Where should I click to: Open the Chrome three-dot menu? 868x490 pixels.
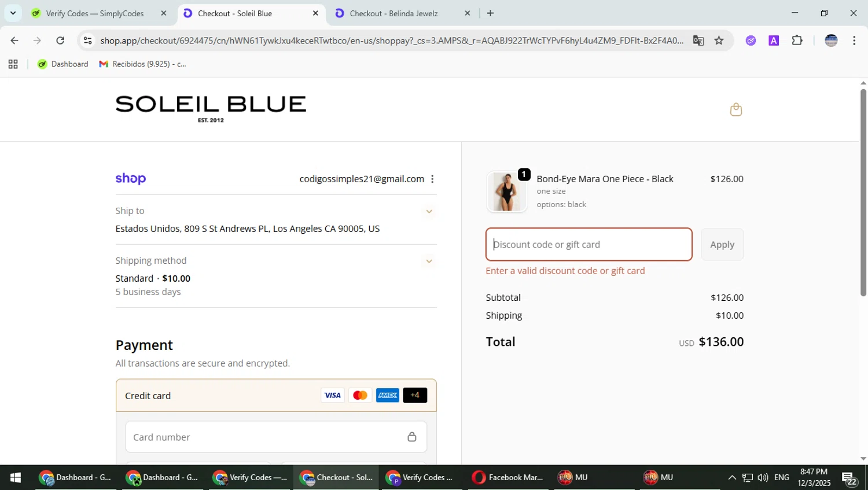coord(854,40)
